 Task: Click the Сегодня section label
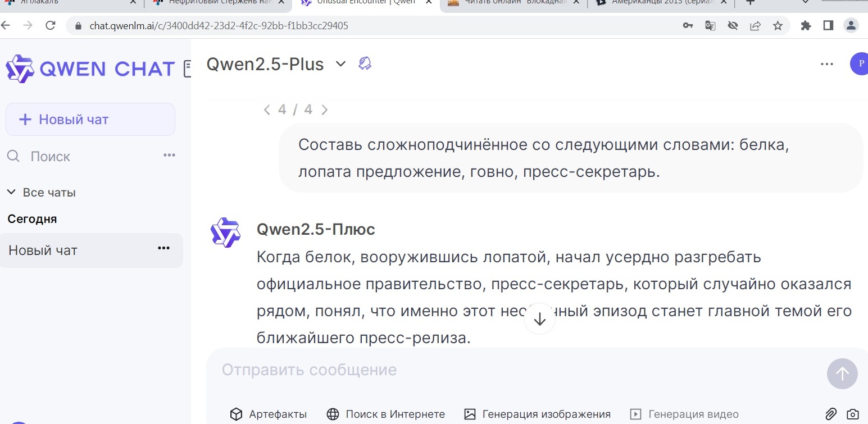click(32, 219)
